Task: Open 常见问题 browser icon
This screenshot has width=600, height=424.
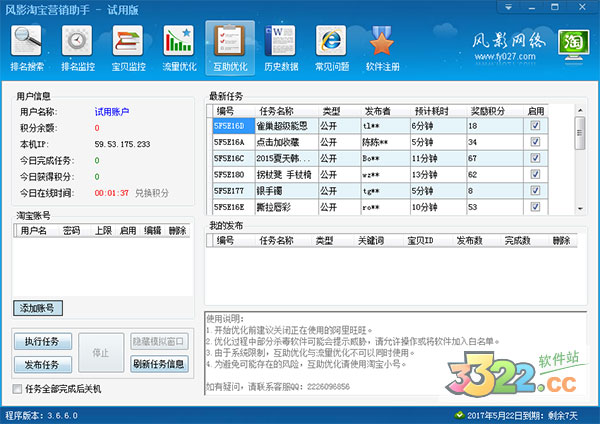Action: tap(330, 41)
